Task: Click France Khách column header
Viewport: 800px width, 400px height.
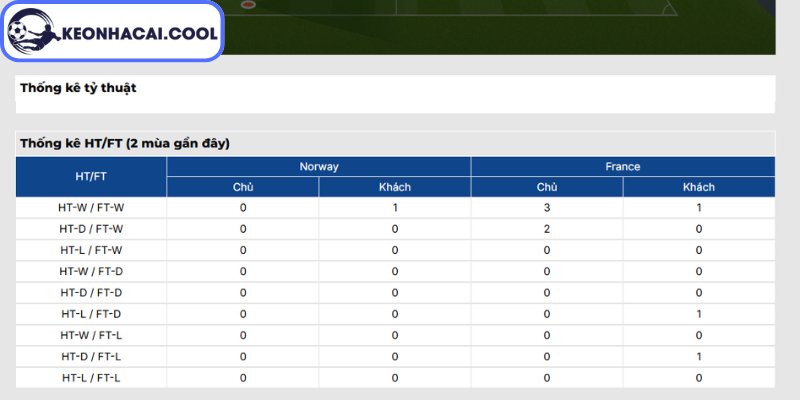Action: coord(698,187)
